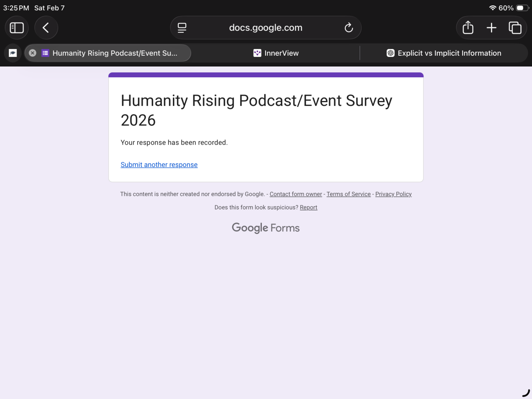
Task: Switch to Explicit vs Implicit Information tab
Action: (x=444, y=53)
